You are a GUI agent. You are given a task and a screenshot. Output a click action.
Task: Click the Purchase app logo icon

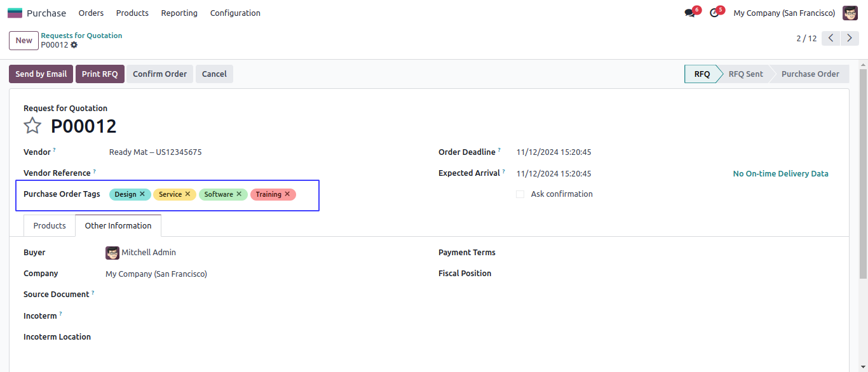pos(15,13)
